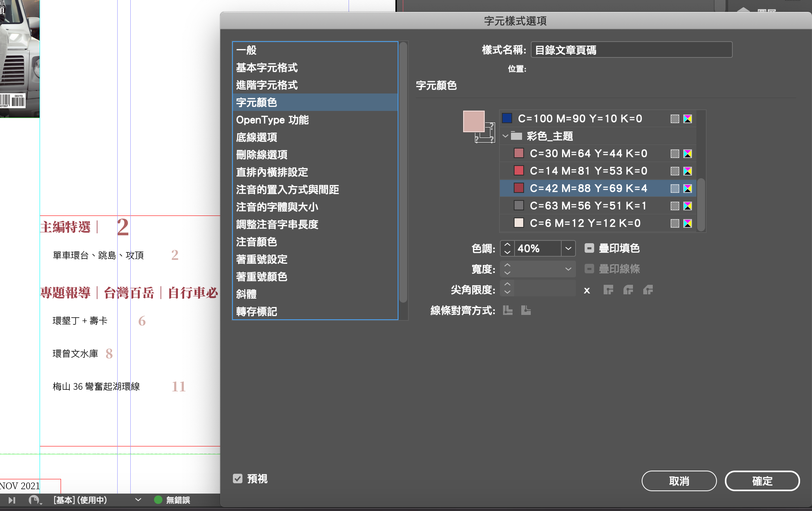Select the C=14 M=81 Y=53 K=0 swatch
This screenshot has height=511, width=812.
click(x=588, y=171)
